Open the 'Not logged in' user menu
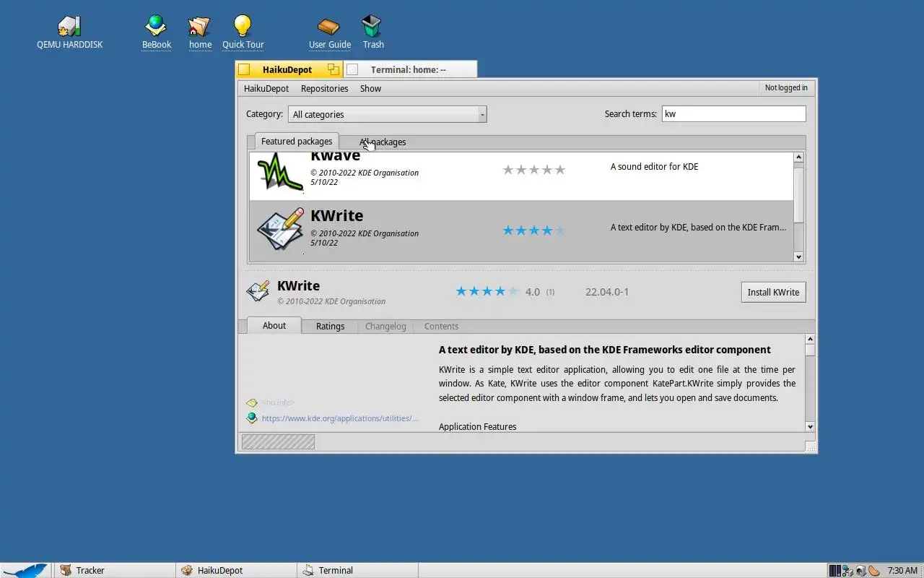 click(x=786, y=87)
